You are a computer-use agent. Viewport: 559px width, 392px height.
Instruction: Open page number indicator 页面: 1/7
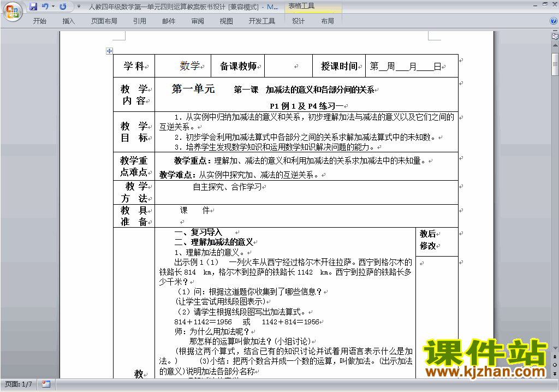(18, 384)
